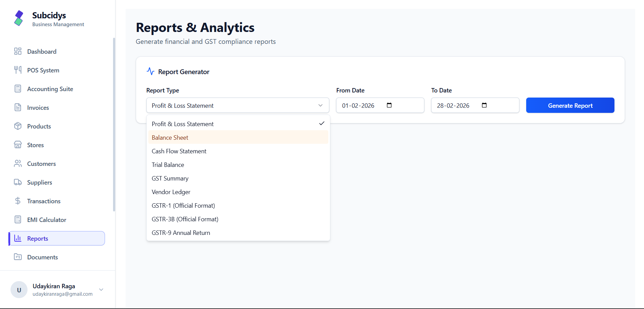
Task: Click the checkmark beside Profit & Loss Statement
Action: tap(322, 123)
